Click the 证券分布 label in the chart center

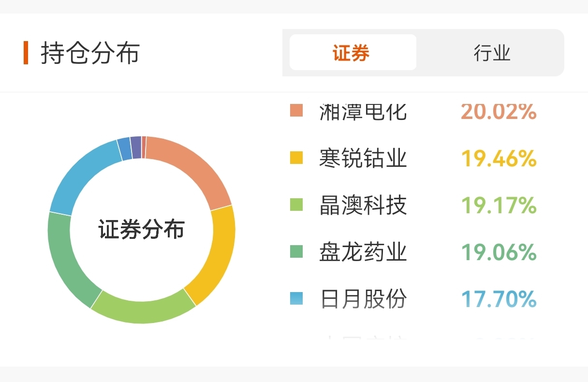[141, 229]
